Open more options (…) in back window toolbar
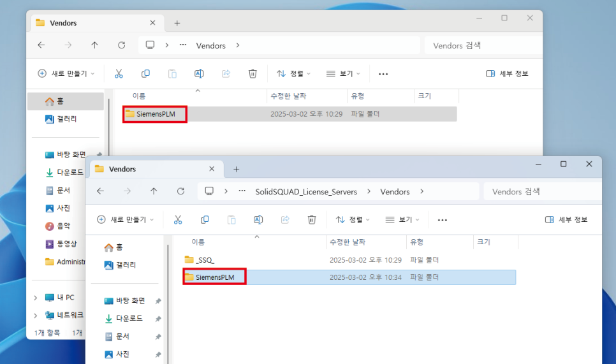 click(x=383, y=74)
